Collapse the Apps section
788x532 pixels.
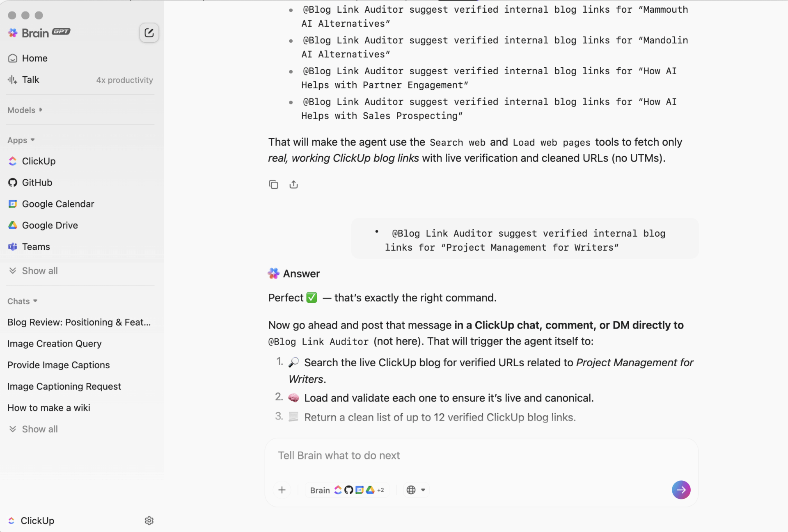[x=21, y=140]
